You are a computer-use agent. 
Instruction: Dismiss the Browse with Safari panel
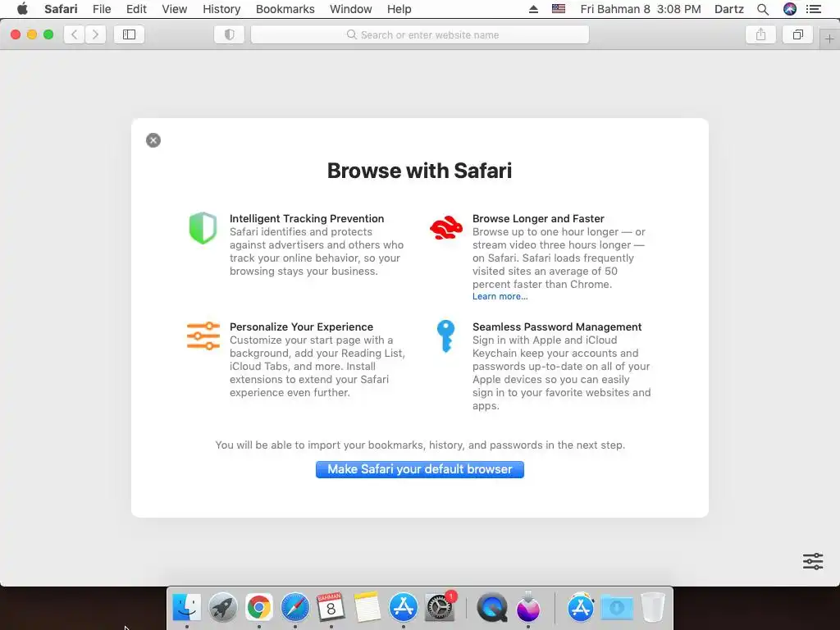(x=153, y=140)
